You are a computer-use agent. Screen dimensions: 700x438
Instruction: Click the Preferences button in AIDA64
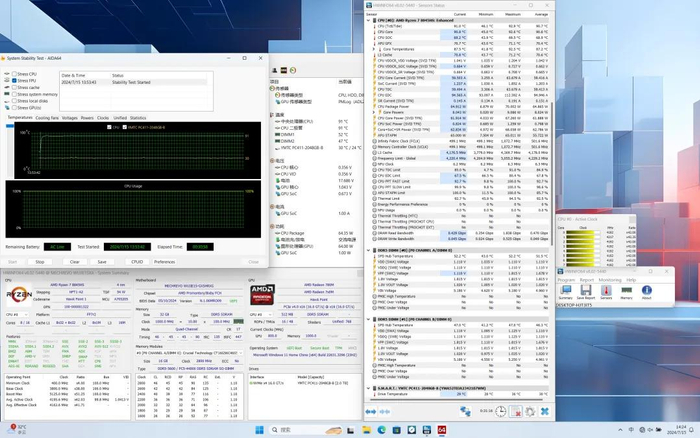coord(165,262)
